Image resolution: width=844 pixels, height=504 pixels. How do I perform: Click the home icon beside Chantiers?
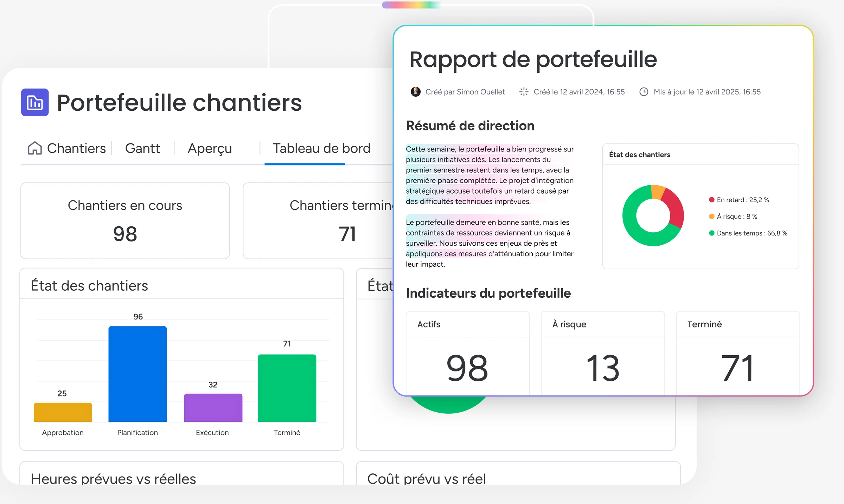tap(35, 148)
